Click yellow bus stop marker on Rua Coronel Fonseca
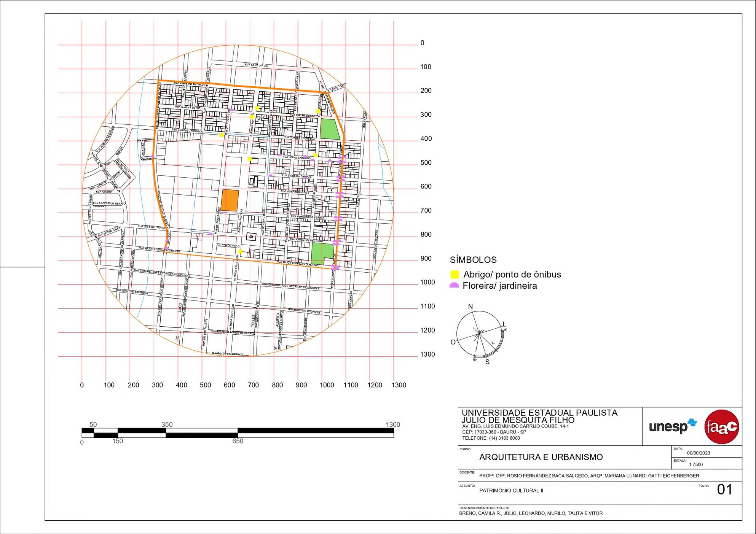 [221, 135]
